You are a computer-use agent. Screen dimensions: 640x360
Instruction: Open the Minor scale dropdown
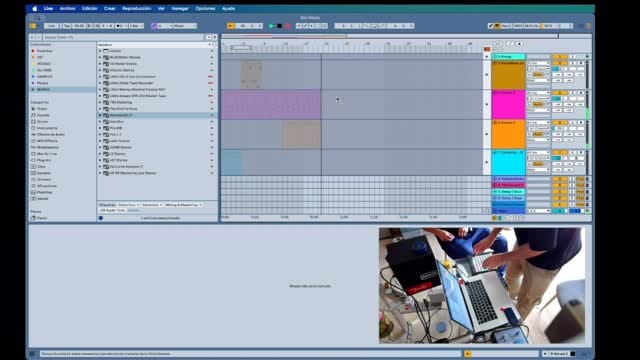click(184, 26)
